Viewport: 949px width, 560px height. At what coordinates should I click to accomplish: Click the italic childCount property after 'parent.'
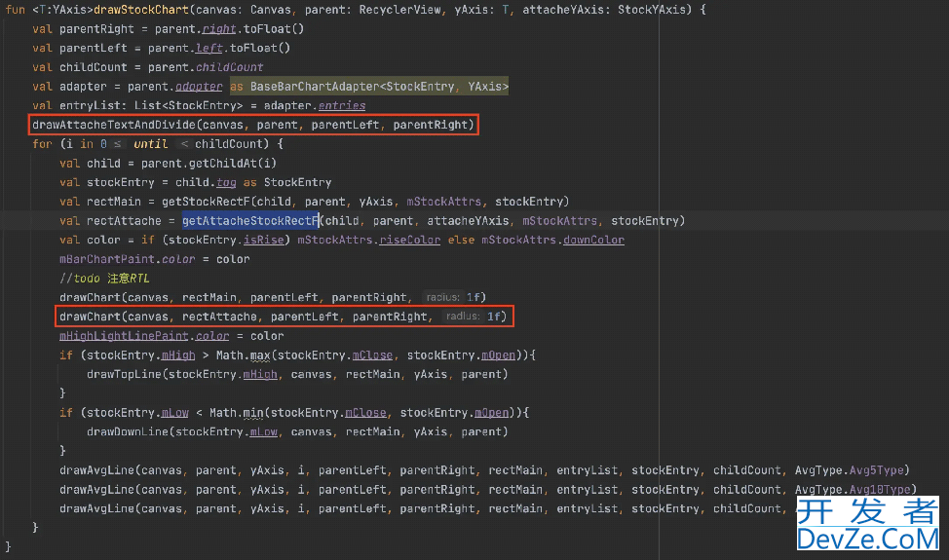click(x=229, y=67)
